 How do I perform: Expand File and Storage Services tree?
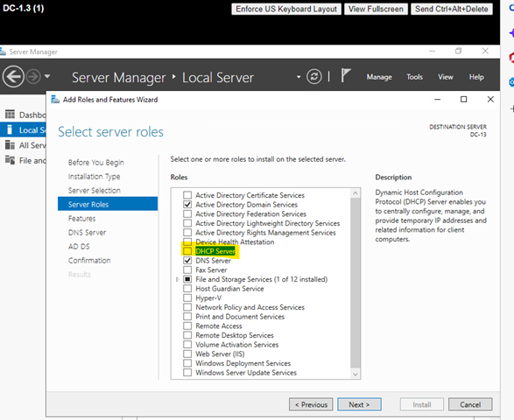coord(178,279)
